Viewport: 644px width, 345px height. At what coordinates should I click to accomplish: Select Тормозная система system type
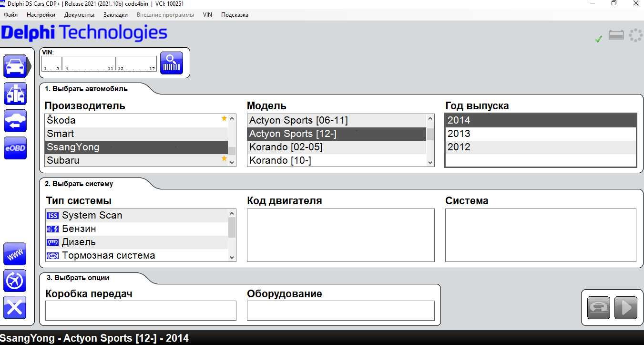(x=137, y=256)
